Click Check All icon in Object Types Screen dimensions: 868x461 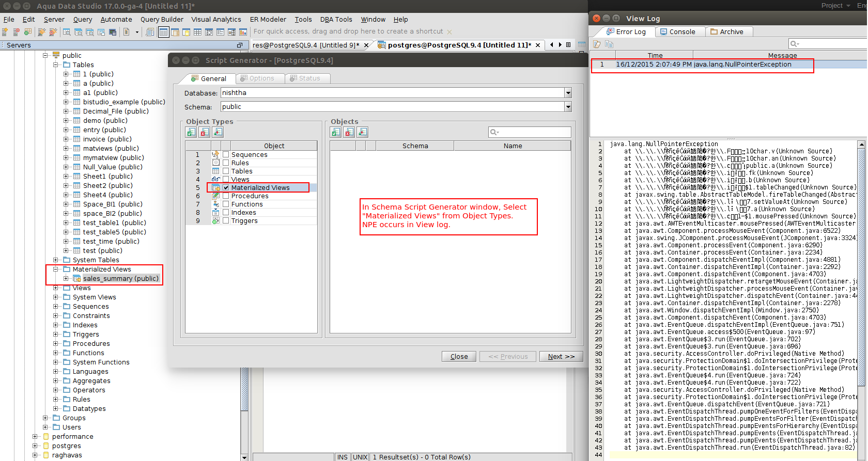(x=191, y=133)
